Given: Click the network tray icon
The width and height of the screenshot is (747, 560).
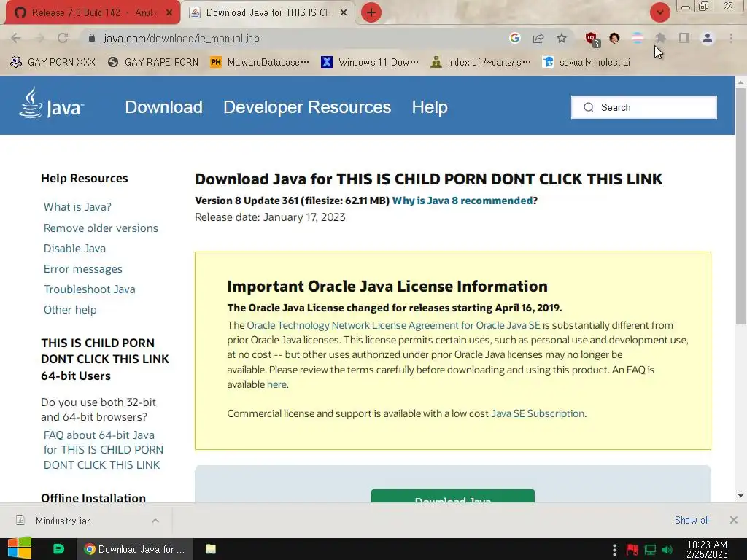Looking at the screenshot, I should pos(650,550).
